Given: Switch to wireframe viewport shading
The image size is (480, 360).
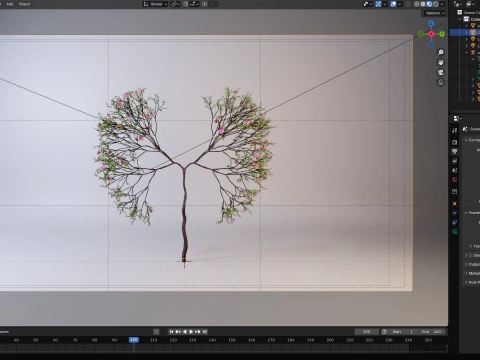Looking at the screenshot, I should click(x=417, y=4).
